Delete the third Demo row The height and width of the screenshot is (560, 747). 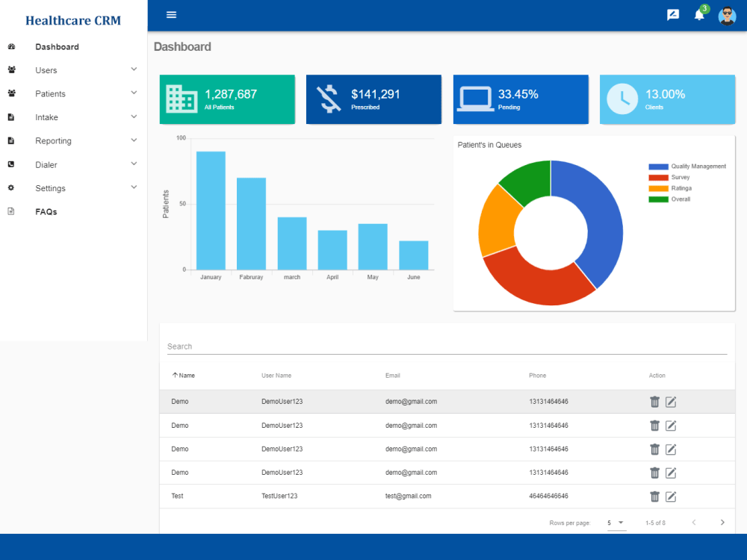pyautogui.click(x=654, y=449)
